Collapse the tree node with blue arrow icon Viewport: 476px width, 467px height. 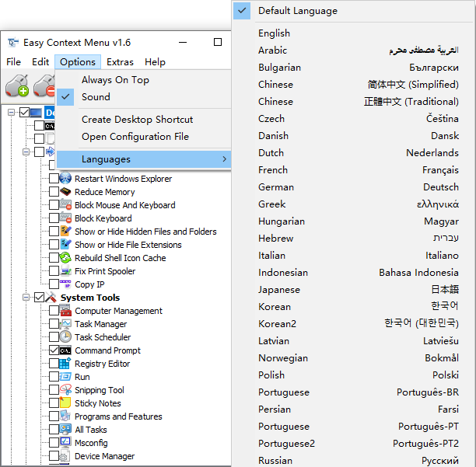(x=26, y=152)
